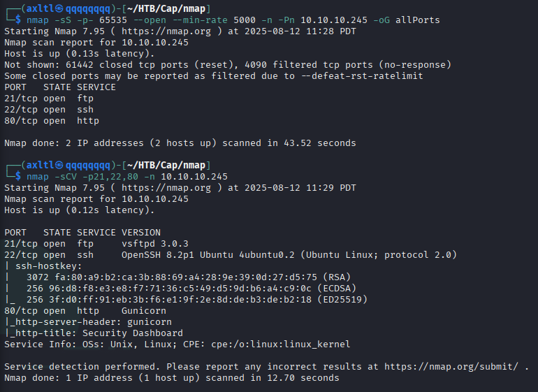Click the Kali icon in the second prompt
The width and height of the screenshot is (538, 392).
click(x=59, y=165)
